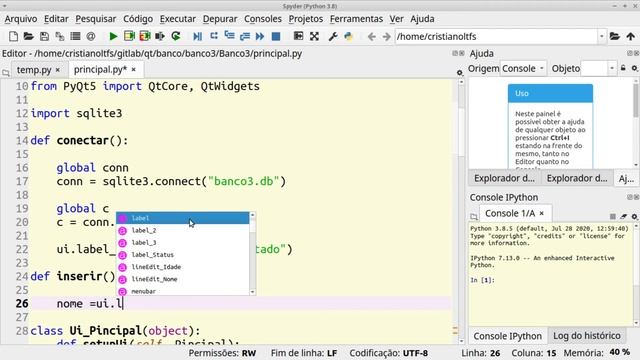Run selection or current line icon

[160, 36]
